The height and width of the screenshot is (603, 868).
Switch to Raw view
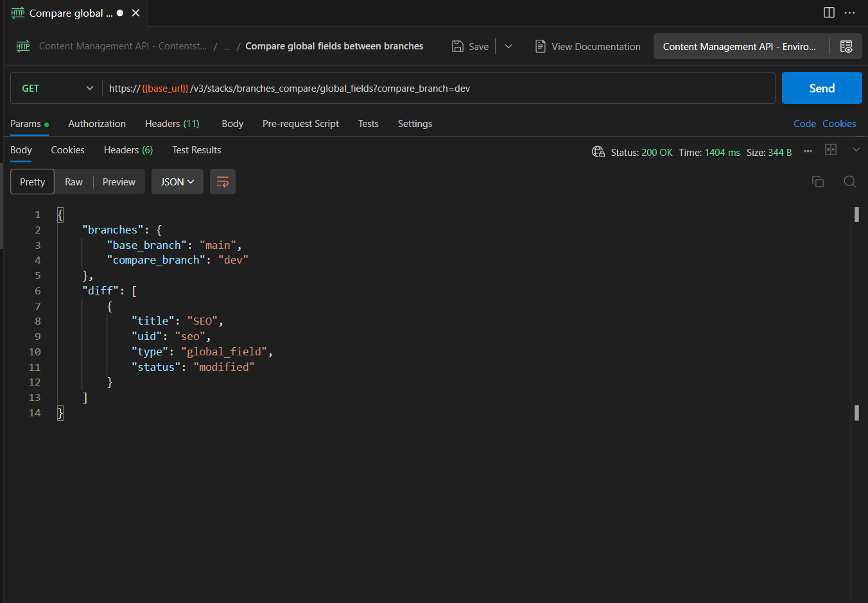74,182
